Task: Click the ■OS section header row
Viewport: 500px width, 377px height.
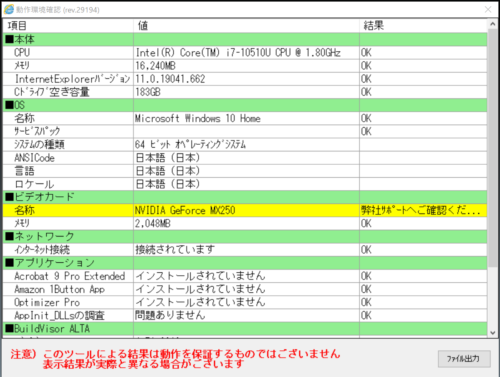Action: pos(245,105)
